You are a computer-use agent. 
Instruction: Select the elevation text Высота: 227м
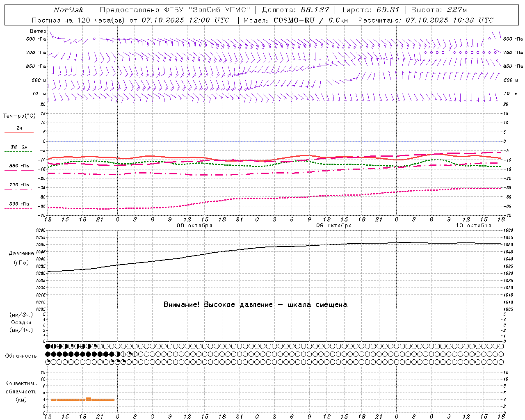pos(438,10)
